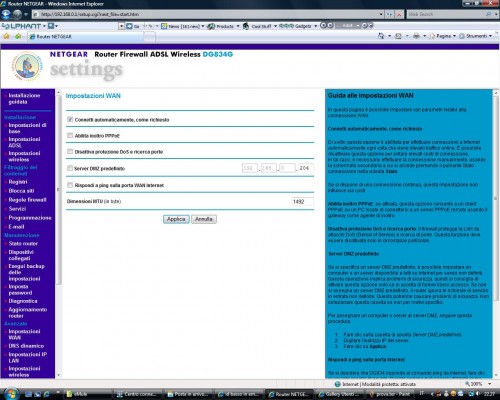500x400 pixels.
Task: Open Impostazioni ADSL in sidebar
Action: click(x=24, y=142)
